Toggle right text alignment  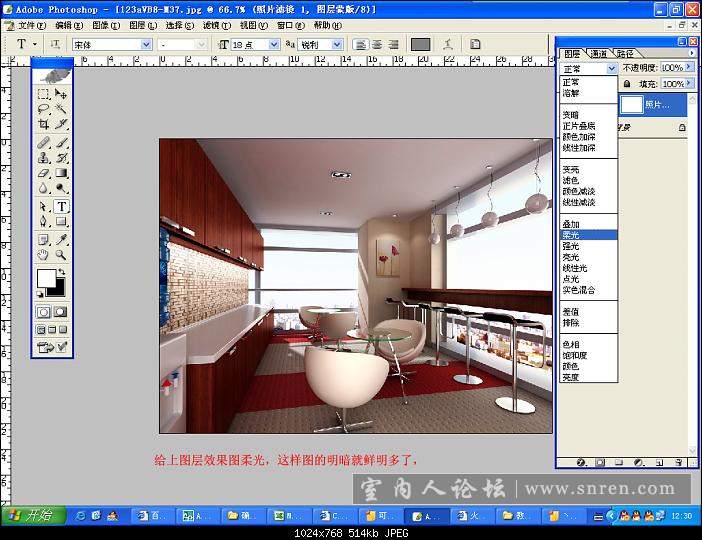point(393,44)
